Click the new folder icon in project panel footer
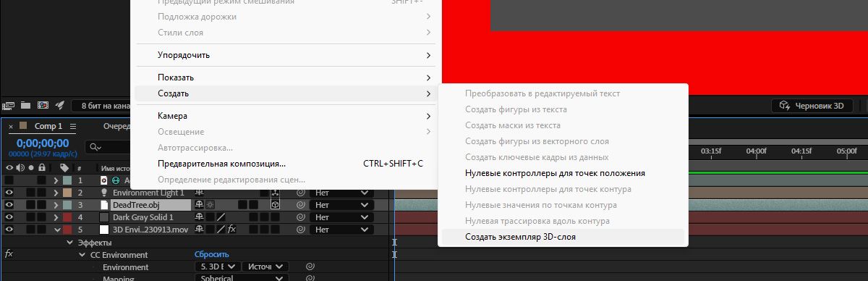 coord(26,105)
